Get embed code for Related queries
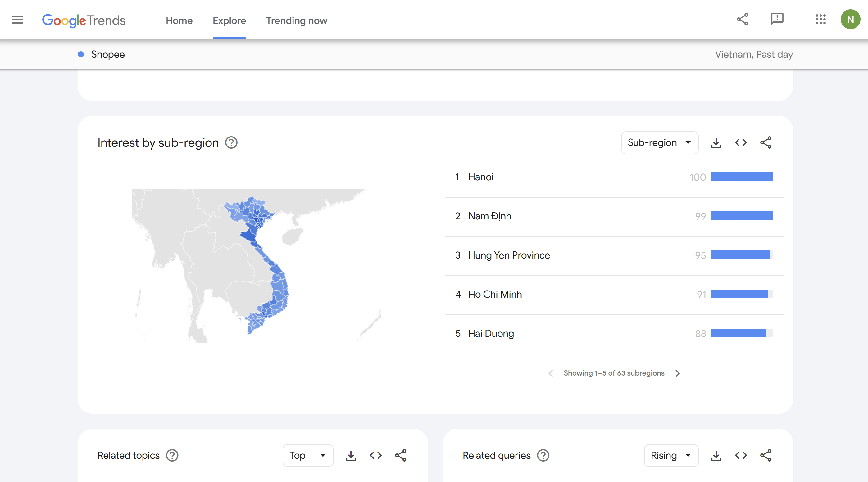The width and height of the screenshot is (868, 482). click(741, 455)
